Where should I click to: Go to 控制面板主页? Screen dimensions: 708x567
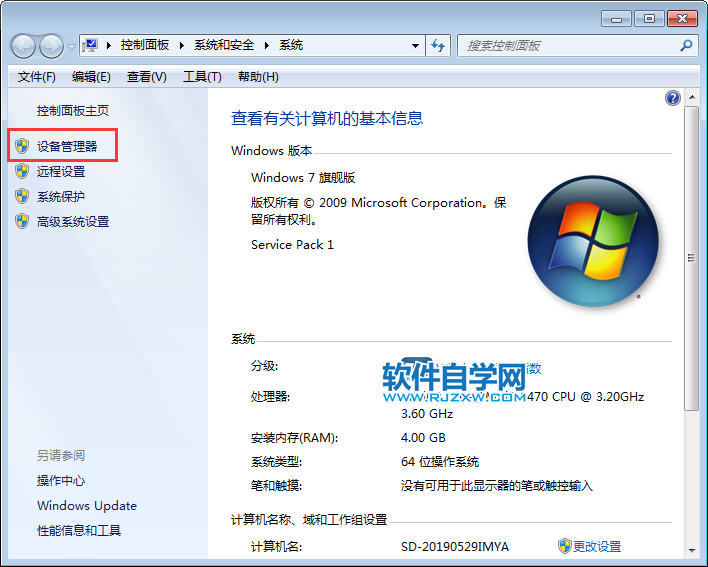(73, 110)
